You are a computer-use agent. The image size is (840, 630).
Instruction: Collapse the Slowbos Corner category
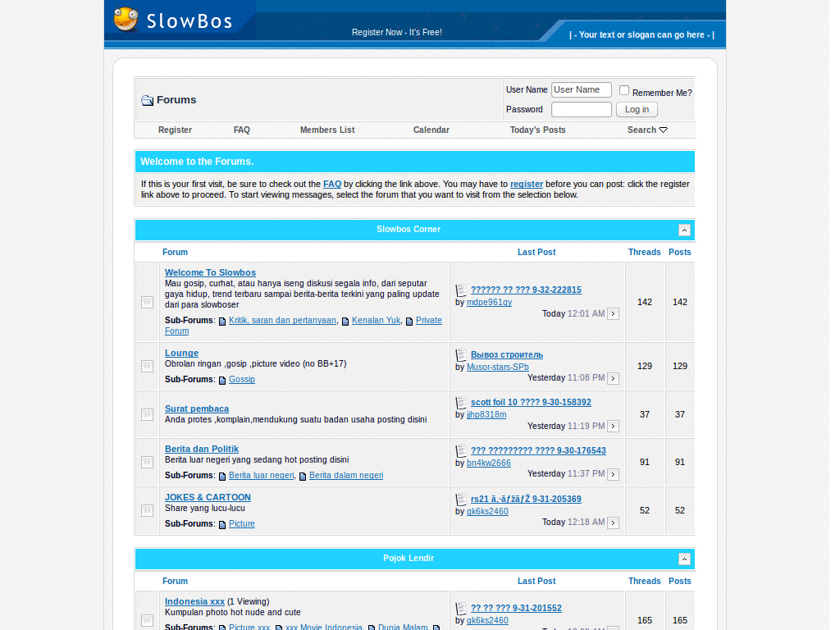click(x=684, y=231)
